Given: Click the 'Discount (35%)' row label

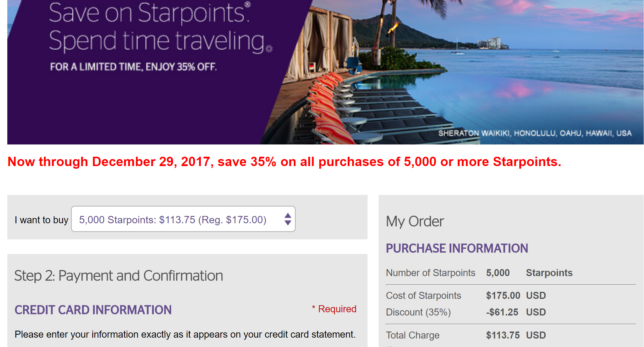Looking at the screenshot, I should 418,312.
